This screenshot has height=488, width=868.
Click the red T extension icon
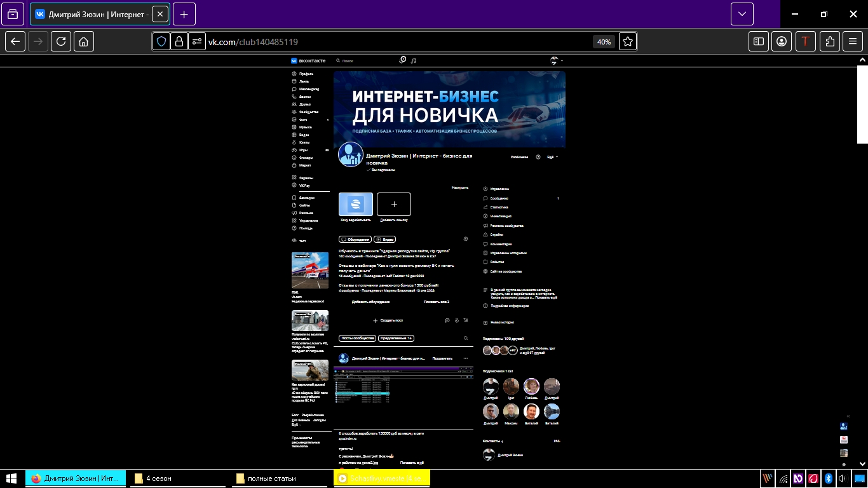click(805, 41)
